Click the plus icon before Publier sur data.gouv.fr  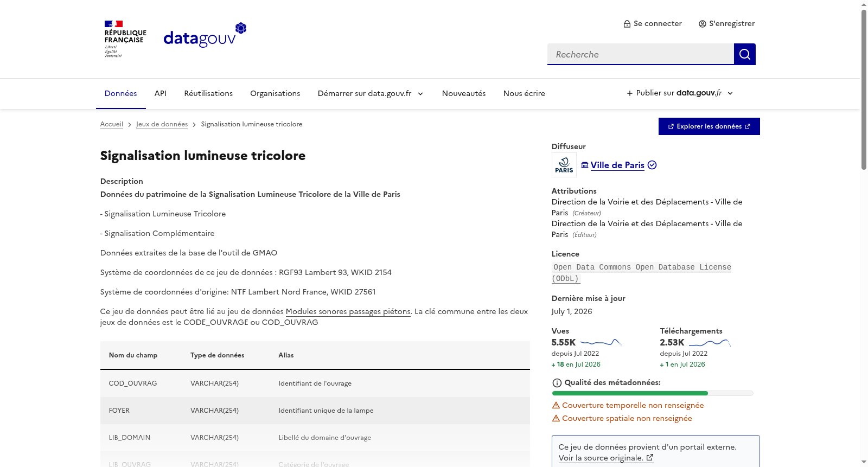pos(630,93)
